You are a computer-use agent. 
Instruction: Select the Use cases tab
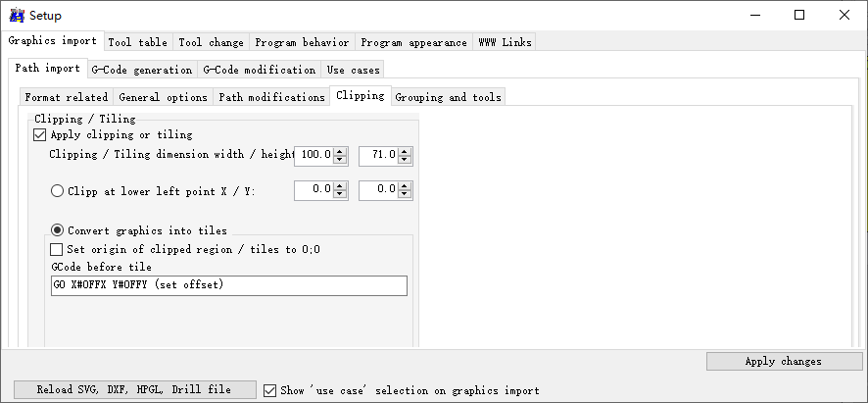coord(353,70)
